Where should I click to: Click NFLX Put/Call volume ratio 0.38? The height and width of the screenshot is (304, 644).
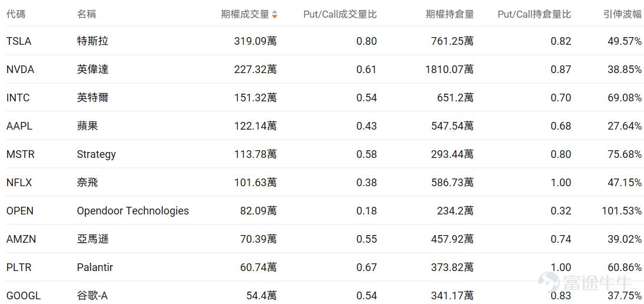366,183
